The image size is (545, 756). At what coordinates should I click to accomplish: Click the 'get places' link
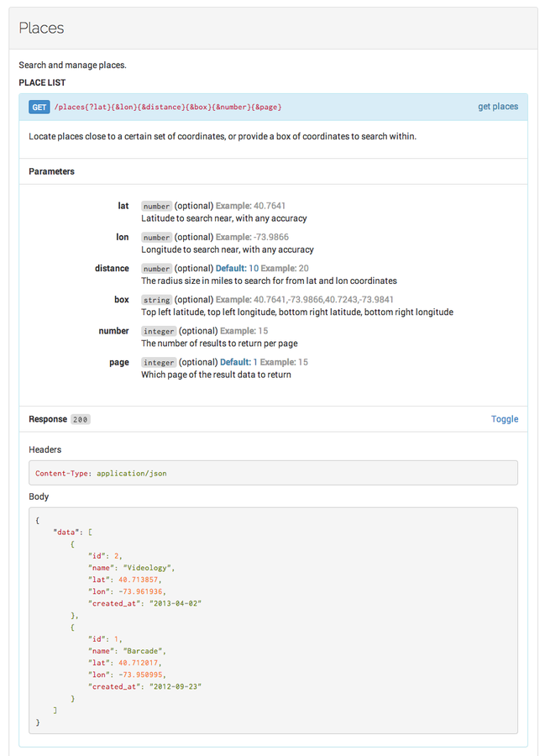click(x=498, y=107)
